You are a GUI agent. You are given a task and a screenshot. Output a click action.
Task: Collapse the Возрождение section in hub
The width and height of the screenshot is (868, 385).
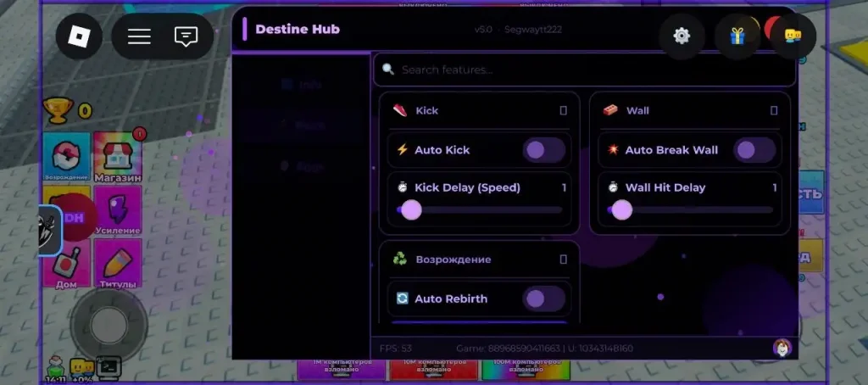click(x=563, y=259)
